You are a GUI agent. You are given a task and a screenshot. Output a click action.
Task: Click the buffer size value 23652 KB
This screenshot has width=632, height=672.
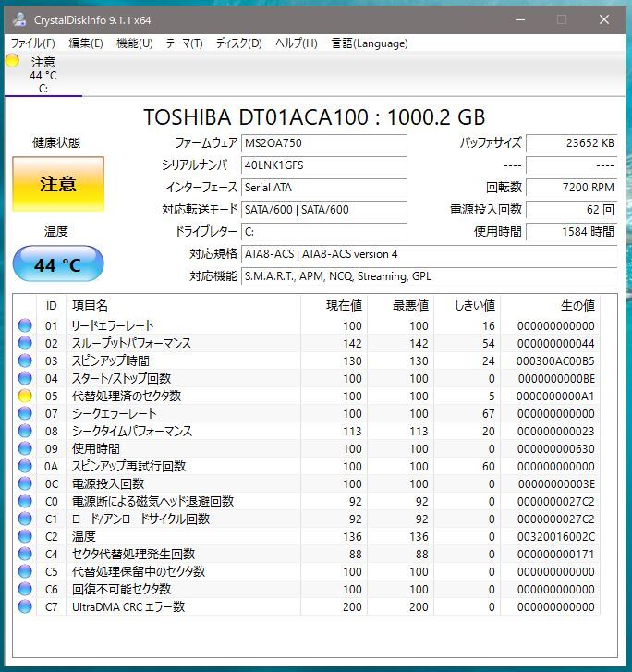(572, 143)
